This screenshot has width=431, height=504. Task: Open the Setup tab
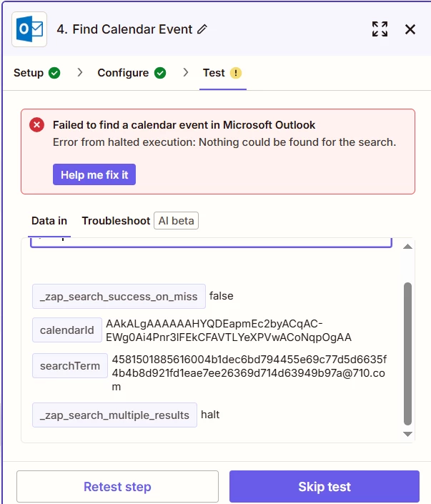tap(36, 73)
